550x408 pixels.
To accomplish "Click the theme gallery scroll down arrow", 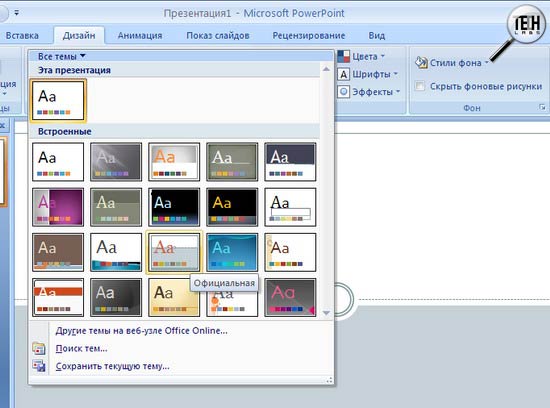I will coord(326,313).
